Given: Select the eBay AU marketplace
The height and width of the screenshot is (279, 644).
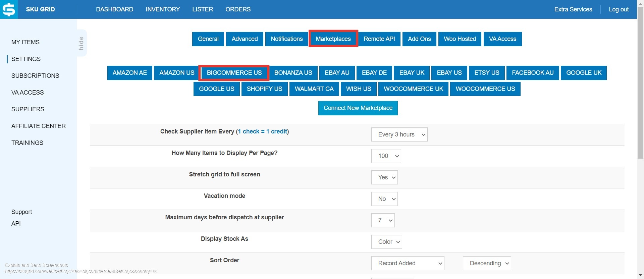Looking at the screenshot, I should (337, 73).
